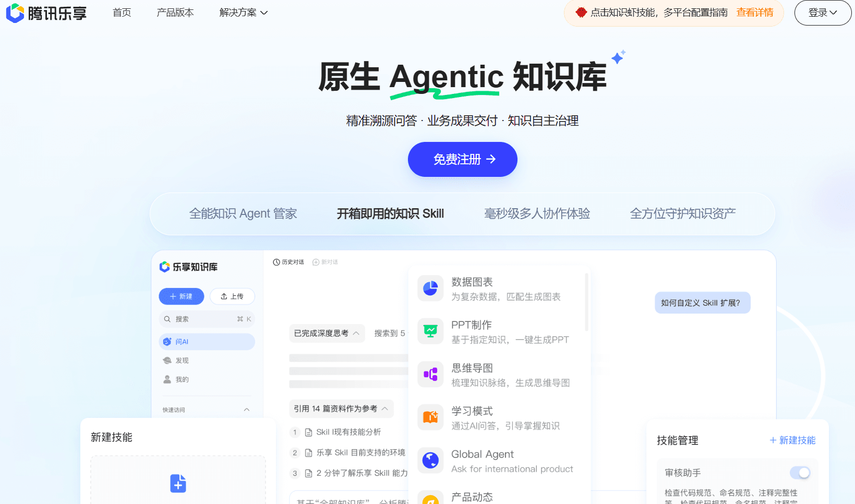Select the 开箱即用的知识 Skill tab
This screenshot has width=855, height=504.
click(390, 213)
